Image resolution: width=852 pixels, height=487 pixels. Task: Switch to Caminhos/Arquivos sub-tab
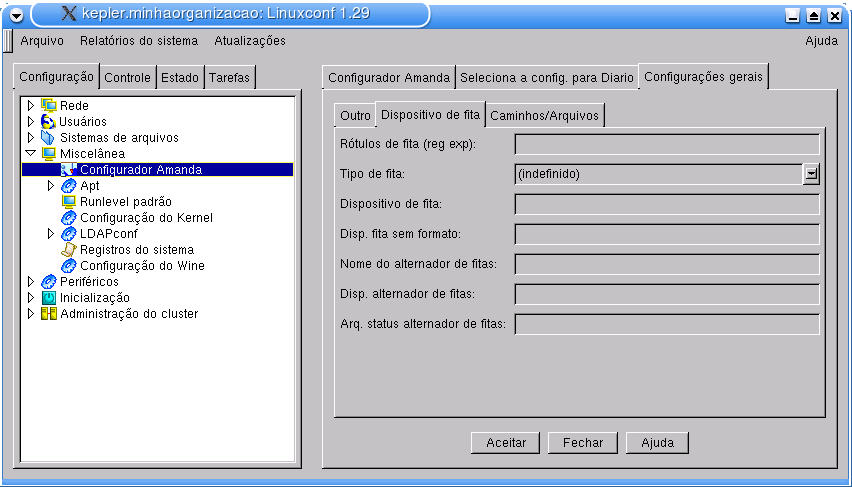(544, 116)
